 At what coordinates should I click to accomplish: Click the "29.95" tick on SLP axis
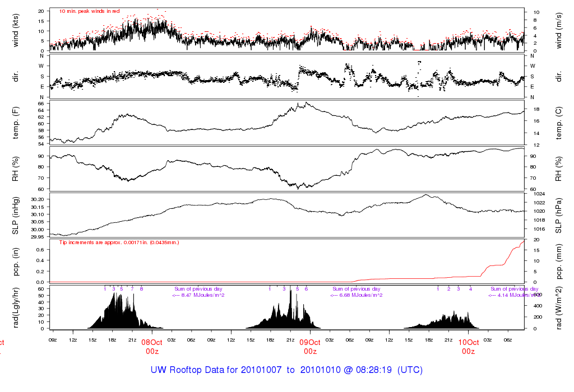pos(38,237)
